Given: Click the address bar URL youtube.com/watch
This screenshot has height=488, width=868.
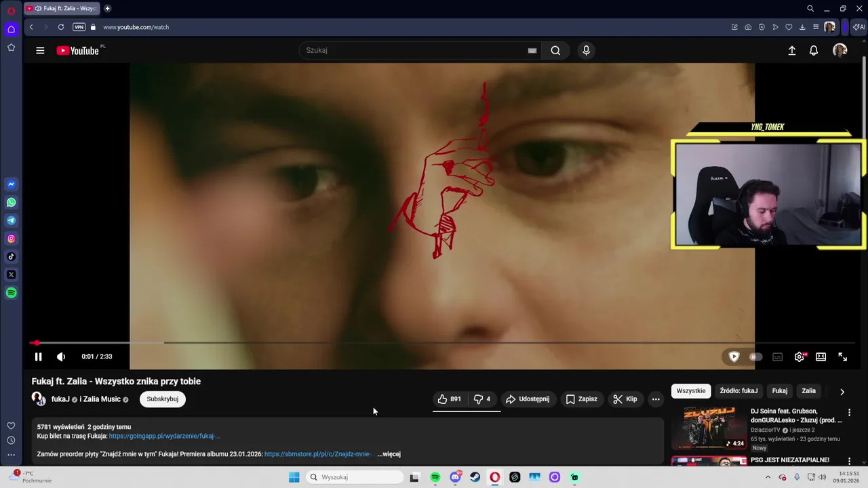Looking at the screenshot, I should point(136,27).
